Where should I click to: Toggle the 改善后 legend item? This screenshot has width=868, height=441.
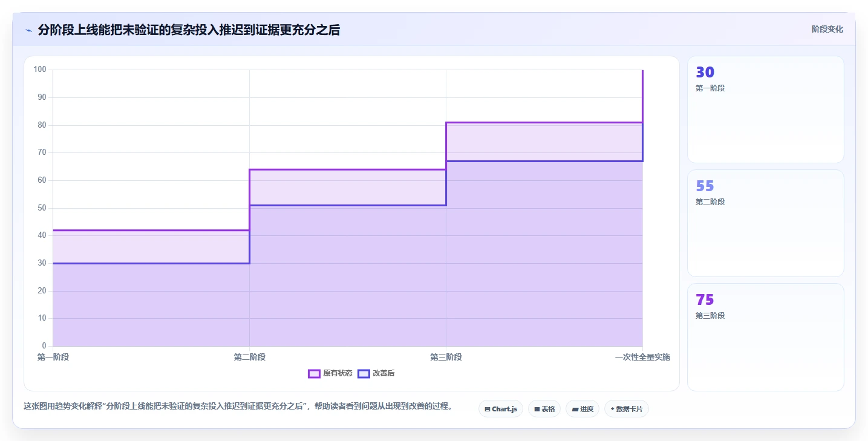pyautogui.click(x=376, y=374)
